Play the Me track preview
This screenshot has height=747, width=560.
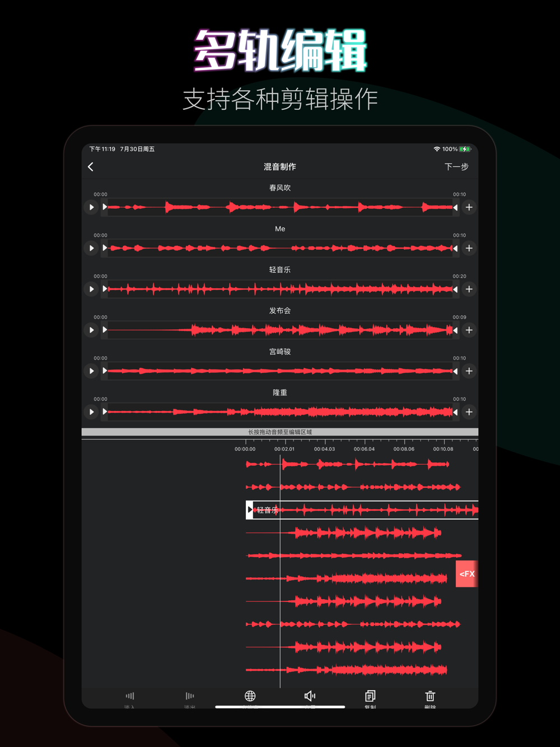[91, 248]
